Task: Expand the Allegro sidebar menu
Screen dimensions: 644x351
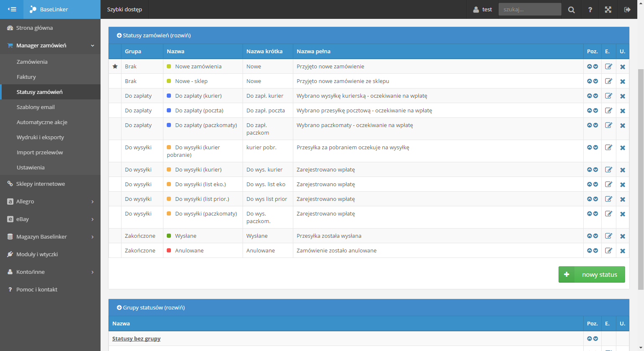Action: pos(50,201)
